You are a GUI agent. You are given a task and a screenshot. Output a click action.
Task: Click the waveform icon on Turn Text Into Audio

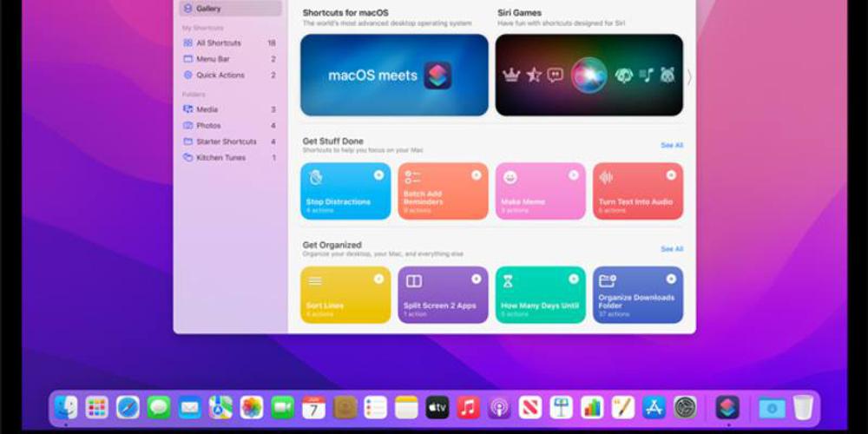[x=606, y=177]
